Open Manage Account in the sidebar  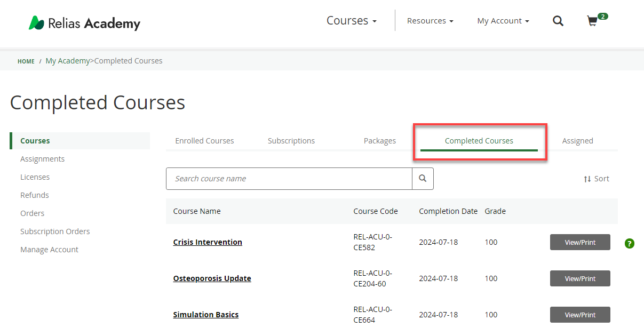click(x=49, y=250)
